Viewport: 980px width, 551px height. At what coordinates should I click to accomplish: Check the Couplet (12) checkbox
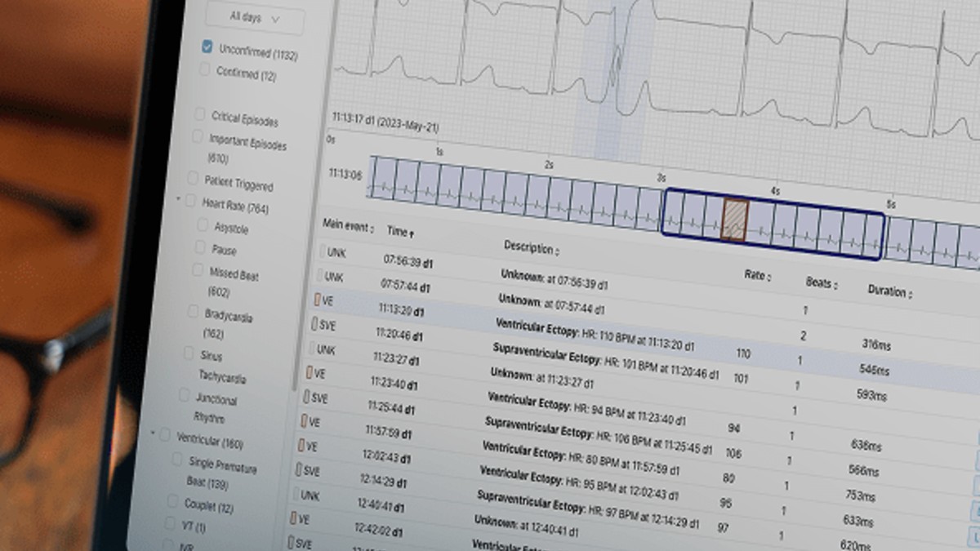point(172,501)
